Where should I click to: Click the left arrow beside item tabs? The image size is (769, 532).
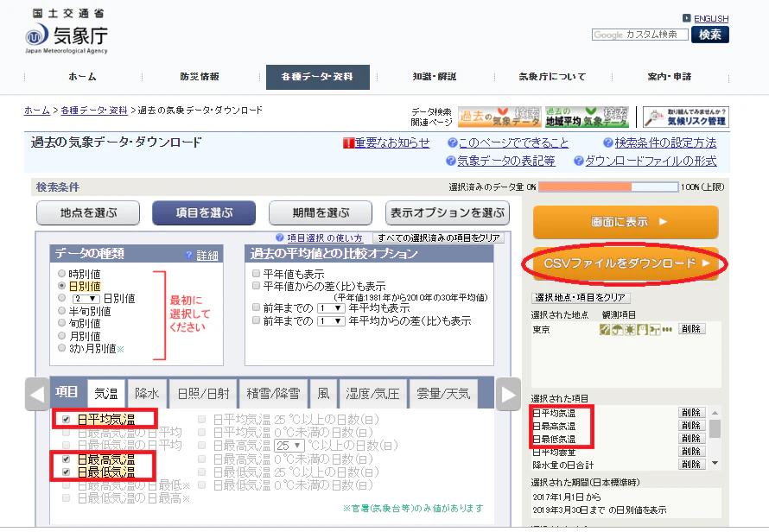(37, 394)
